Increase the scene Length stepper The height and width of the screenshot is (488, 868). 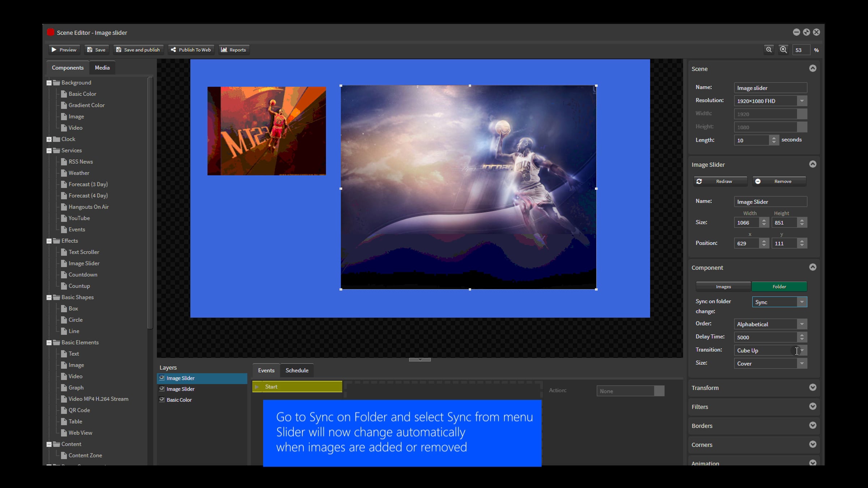click(774, 138)
